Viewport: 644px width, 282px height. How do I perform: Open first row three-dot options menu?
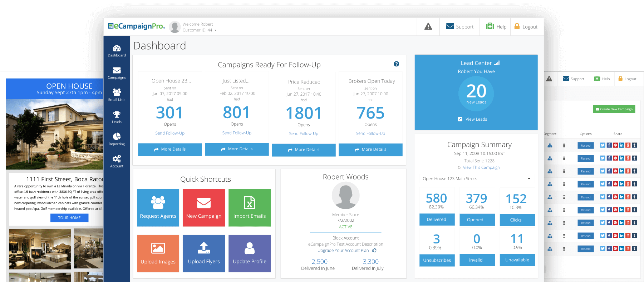pos(564,145)
